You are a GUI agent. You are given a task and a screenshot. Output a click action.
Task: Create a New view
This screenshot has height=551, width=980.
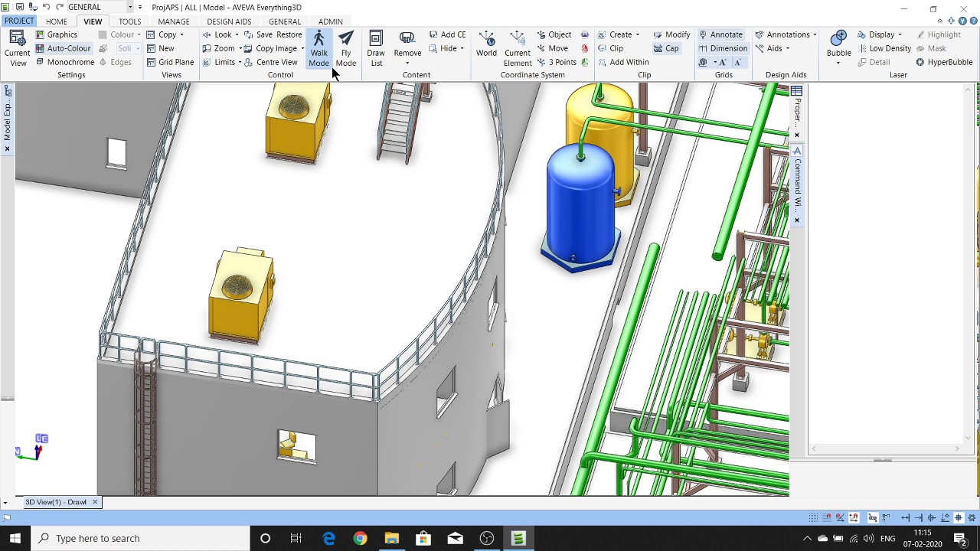tap(160, 48)
